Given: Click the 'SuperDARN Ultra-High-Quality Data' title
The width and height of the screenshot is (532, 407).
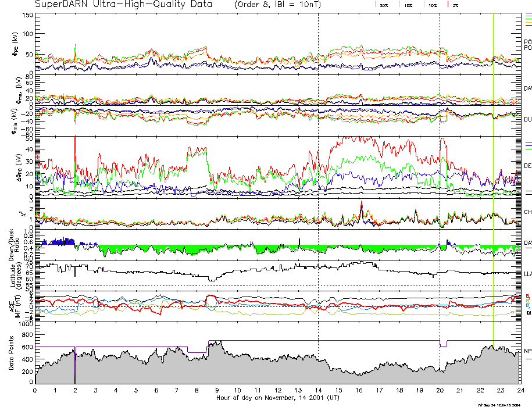Looking at the screenshot, I should [116, 5].
